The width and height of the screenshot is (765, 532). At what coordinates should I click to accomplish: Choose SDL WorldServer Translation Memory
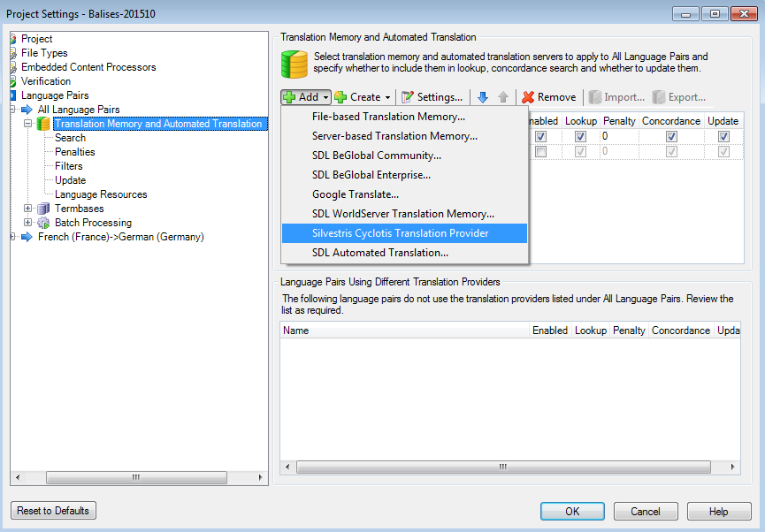coord(404,214)
